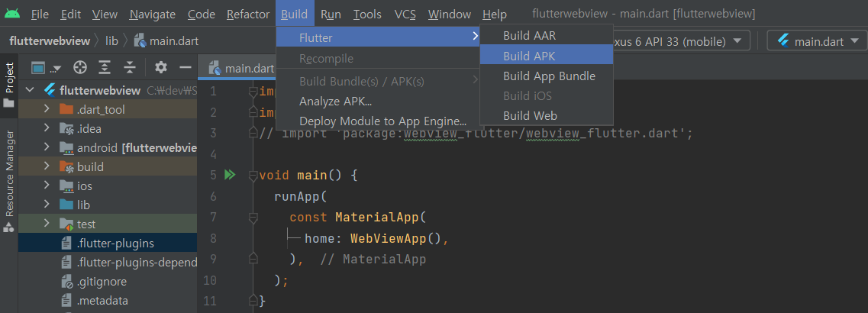The image size is (868, 313).
Task: Select Build App Bundle option
Action: pos(547,76)
